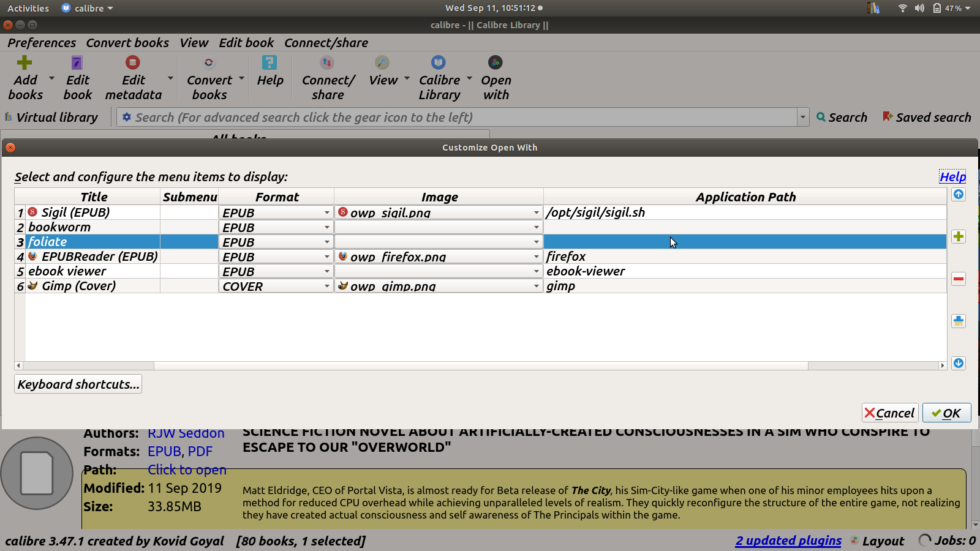Select the Sigil (EPUB) title cell

pos(92,212)
